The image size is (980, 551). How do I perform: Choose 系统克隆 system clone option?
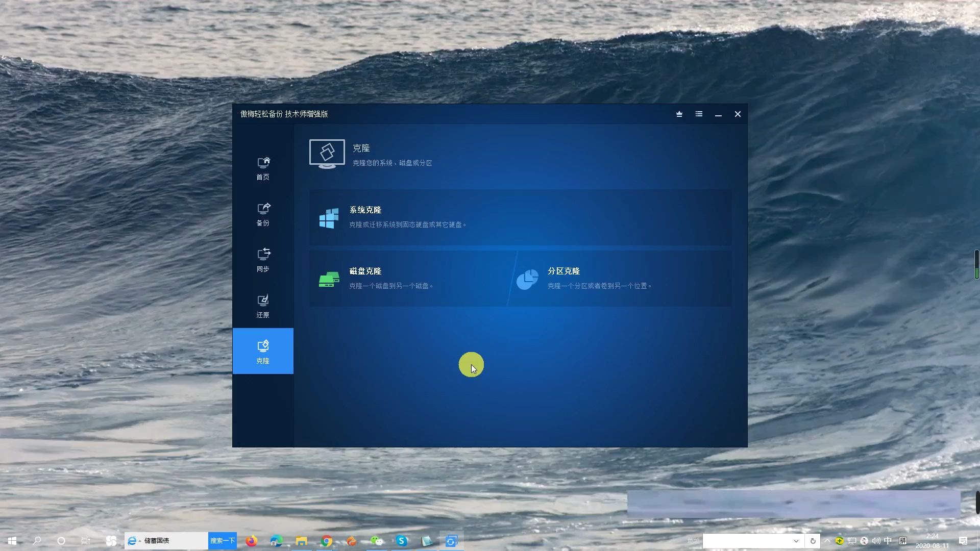[x=520, y=217]
